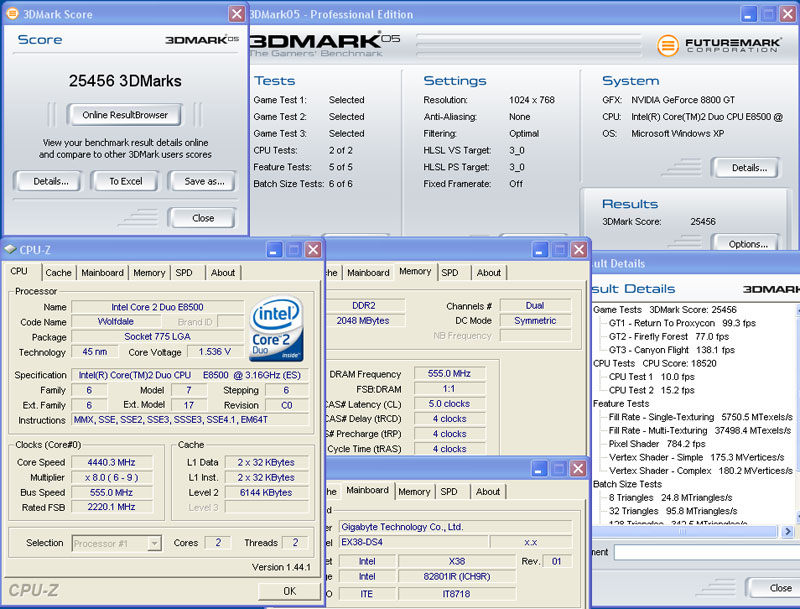Close the CPU-Z mainboard window
The height and width of the screenshot is (609, 800).
(x=578, y=468)
